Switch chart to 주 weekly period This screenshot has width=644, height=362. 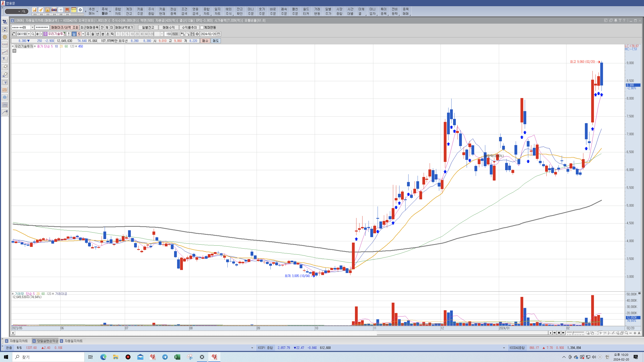(88, 34)
